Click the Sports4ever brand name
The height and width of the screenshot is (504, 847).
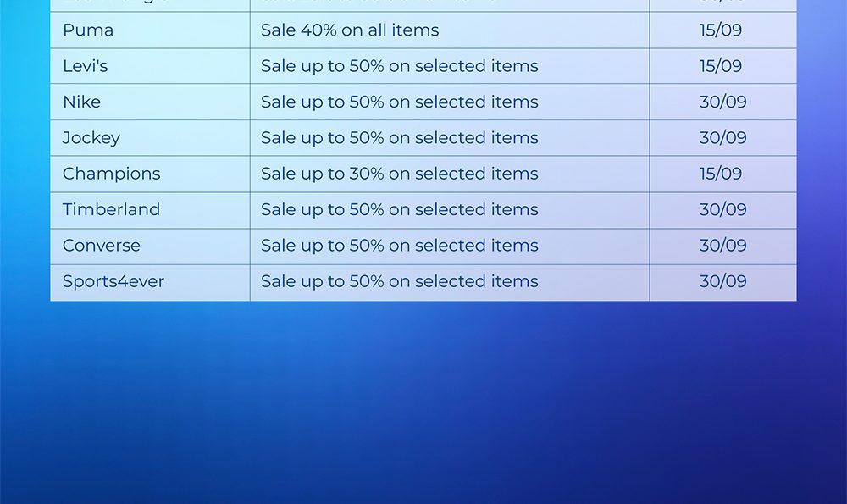[113, 281]
